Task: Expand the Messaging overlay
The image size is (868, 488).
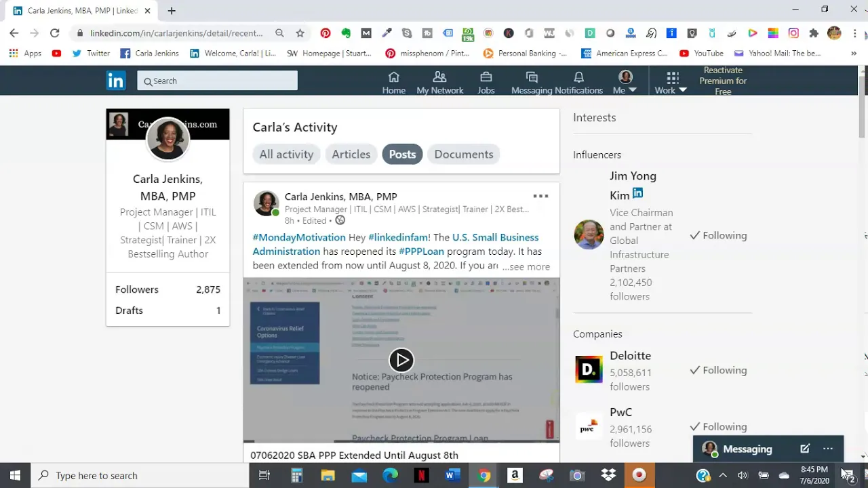Action: click(747, 449)
